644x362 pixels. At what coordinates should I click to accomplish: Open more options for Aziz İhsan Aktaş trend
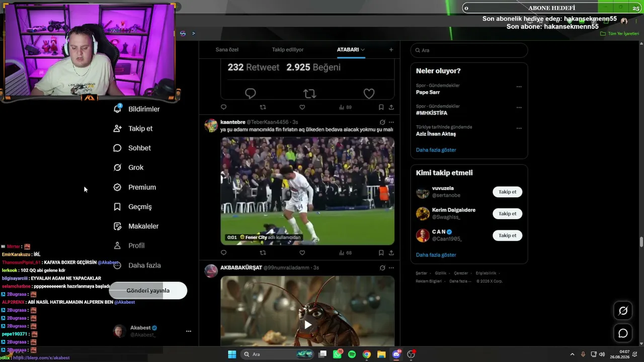[519, 128]
